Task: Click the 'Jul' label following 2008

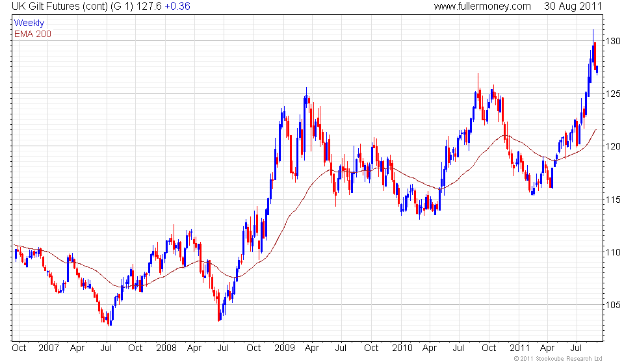Action: coord(223,348)
